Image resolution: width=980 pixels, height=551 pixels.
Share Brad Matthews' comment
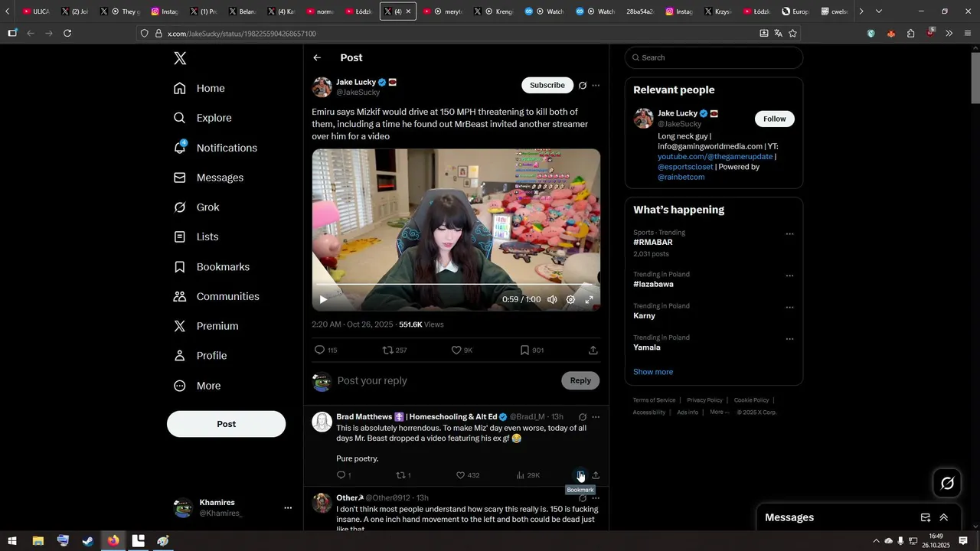tap(596, 475)
